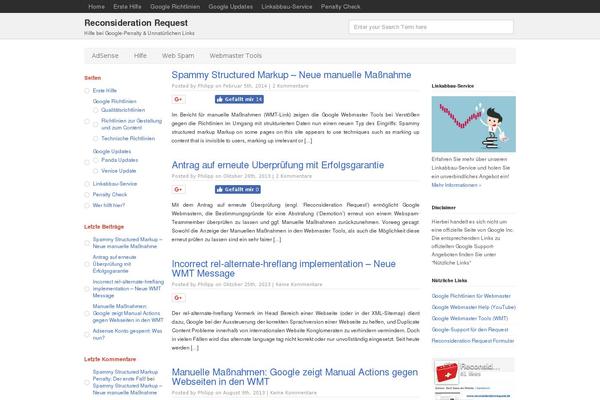Open recent post Incorrect rel-alternate-hreflang in sidebar
600x400 pixels.
pyautogui.click(x=128, y=289)
